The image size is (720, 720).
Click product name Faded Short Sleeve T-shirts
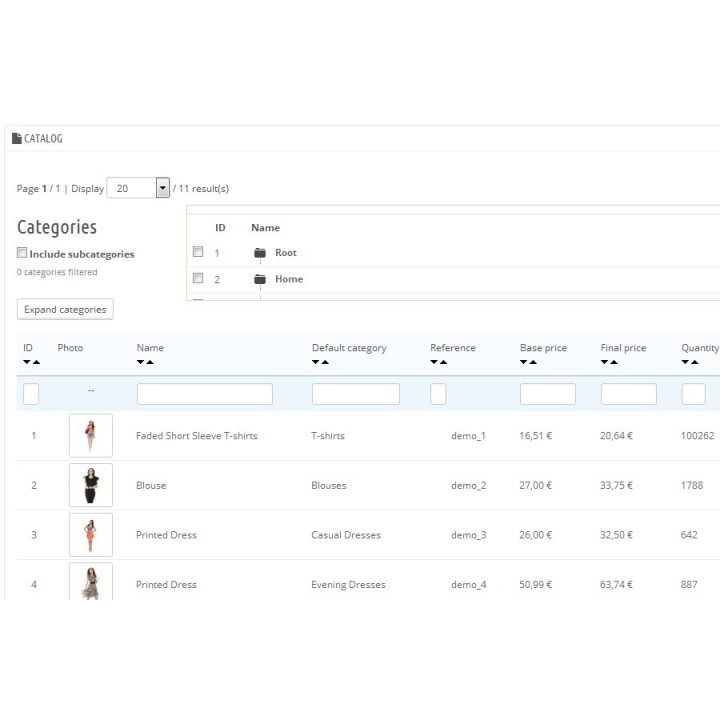[197, 436]
